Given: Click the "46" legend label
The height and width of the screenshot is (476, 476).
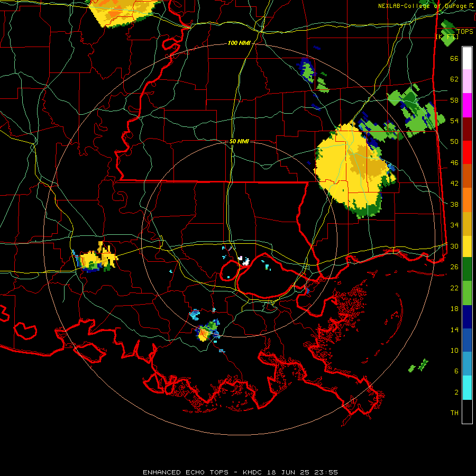Looking at the screenshot, I should [x=454, y=163].
